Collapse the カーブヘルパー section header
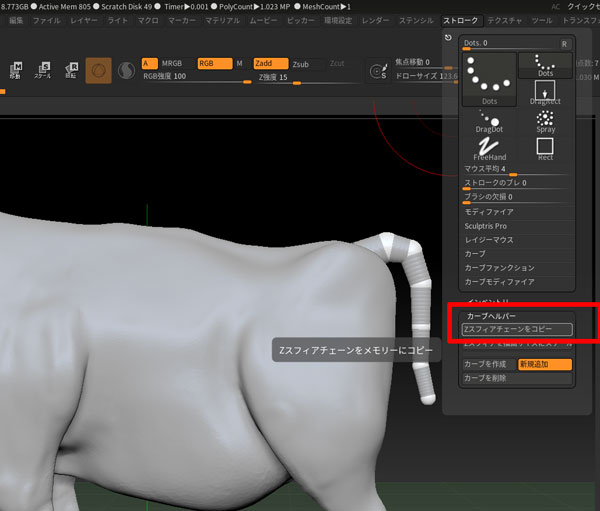Viewport: 600px width, 511px height. tap(491, 316)
